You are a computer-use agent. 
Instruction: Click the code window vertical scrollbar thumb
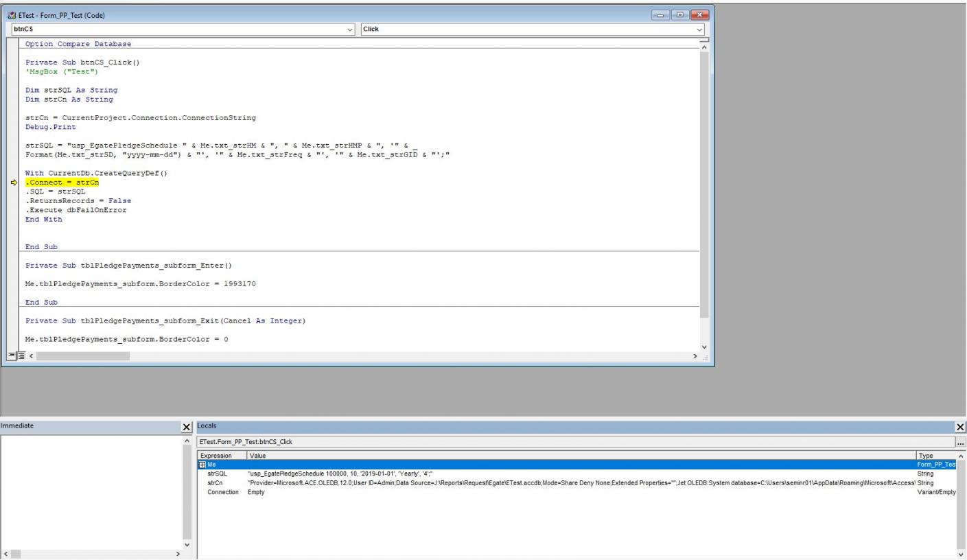(x=703, y=185)
